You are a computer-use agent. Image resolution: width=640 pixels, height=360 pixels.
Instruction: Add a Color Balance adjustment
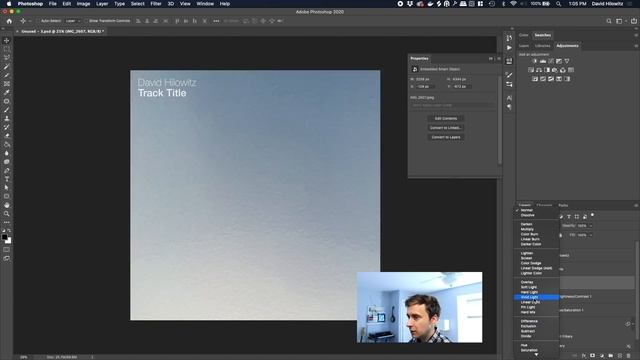[x=539, y=70]
